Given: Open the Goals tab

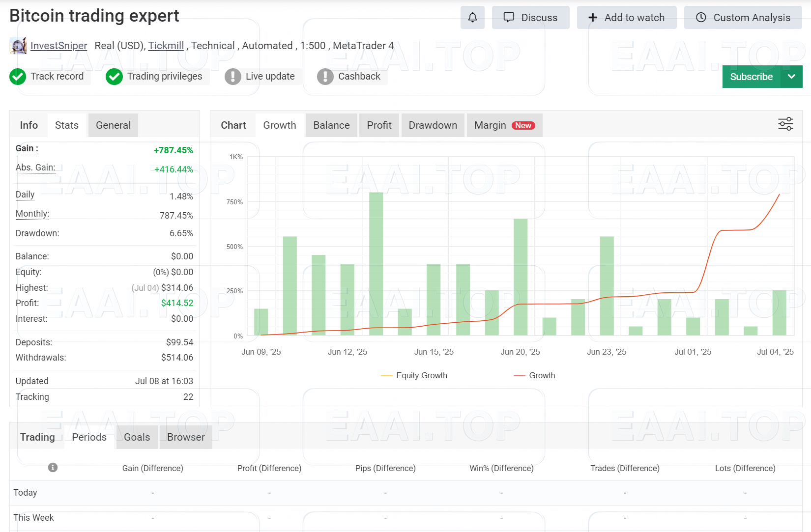Looking at the screenshot, I should [x=136, y=437].
